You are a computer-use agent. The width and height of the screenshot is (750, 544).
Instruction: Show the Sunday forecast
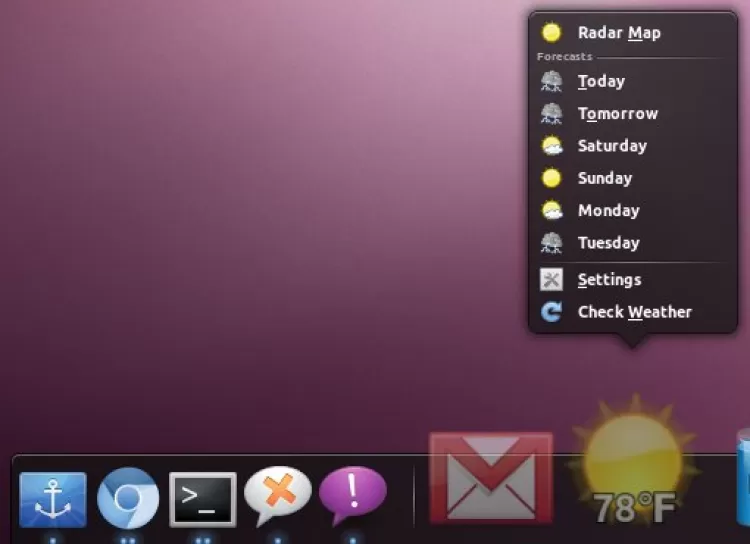(x=604, y=178)
